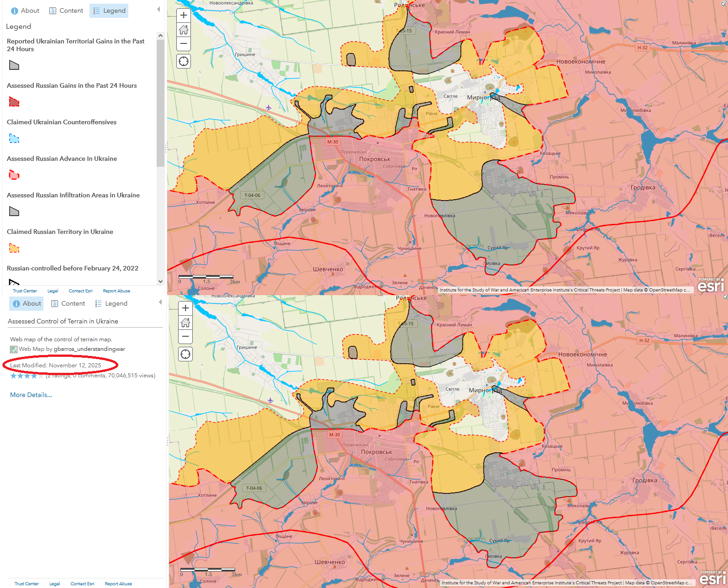728x588 pixels.
Task: Open Contact Esri link under the About panel
Action: (x=82, y=584)
